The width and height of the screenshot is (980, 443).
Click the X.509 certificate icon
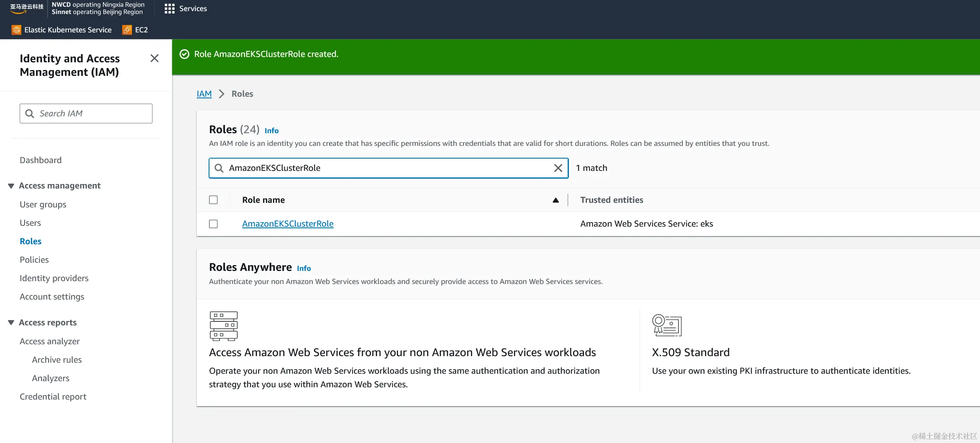click(x=666, y=325)
